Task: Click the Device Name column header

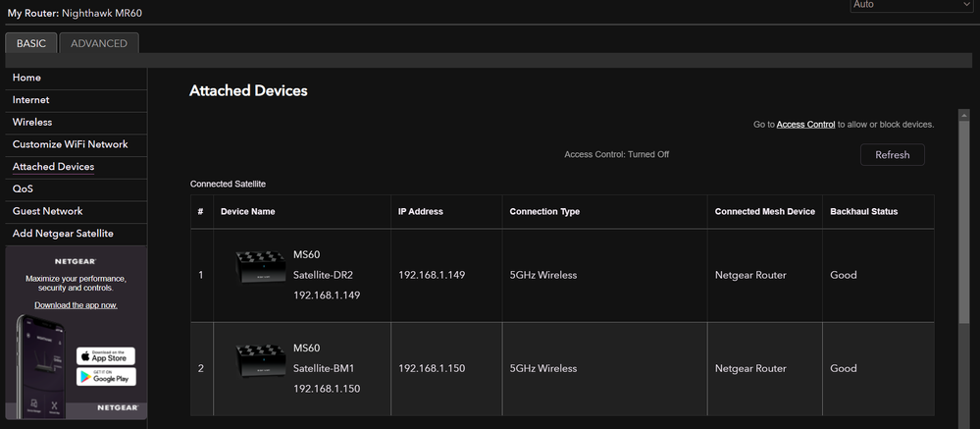Action: pos(247,211)
